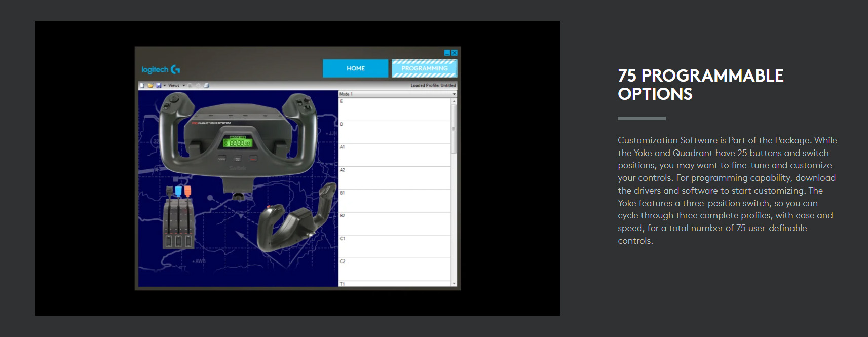
Task: Click the Open Profile folder icon
Action: 150,86
